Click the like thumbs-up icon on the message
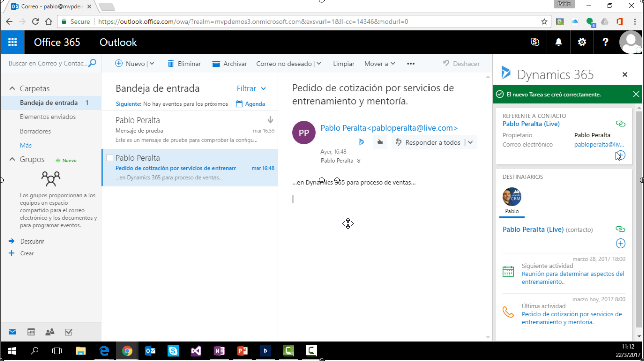 point(380,142)
